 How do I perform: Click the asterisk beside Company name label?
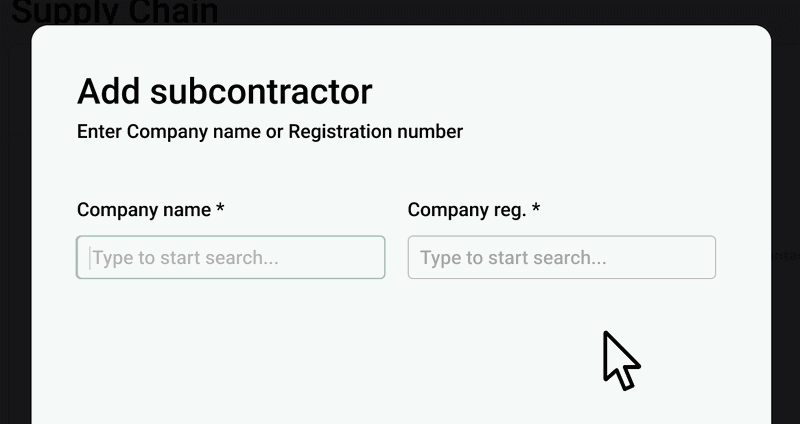pyautogui.click(x=220, y=210)
